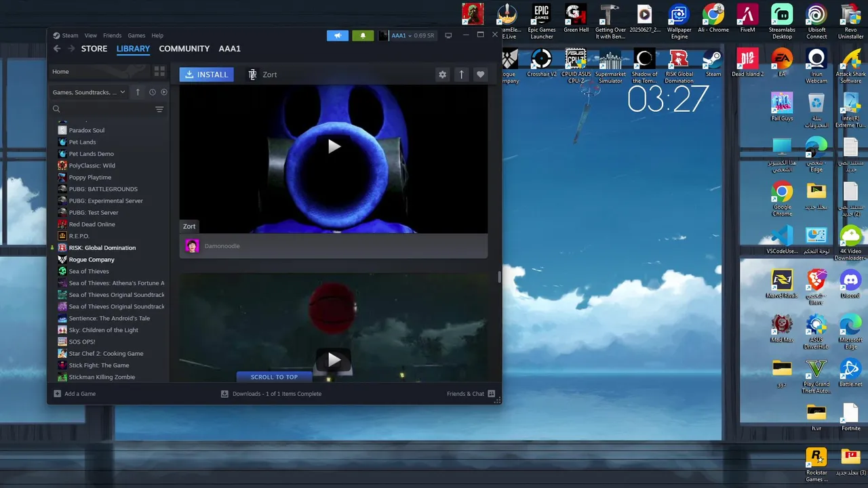Click the Friends & Chat icon
This screenshot has width=868, height=488.
point(492,394)
